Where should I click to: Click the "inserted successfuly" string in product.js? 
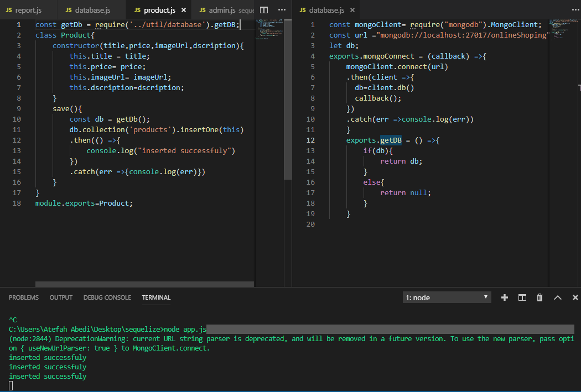point(184,150)
